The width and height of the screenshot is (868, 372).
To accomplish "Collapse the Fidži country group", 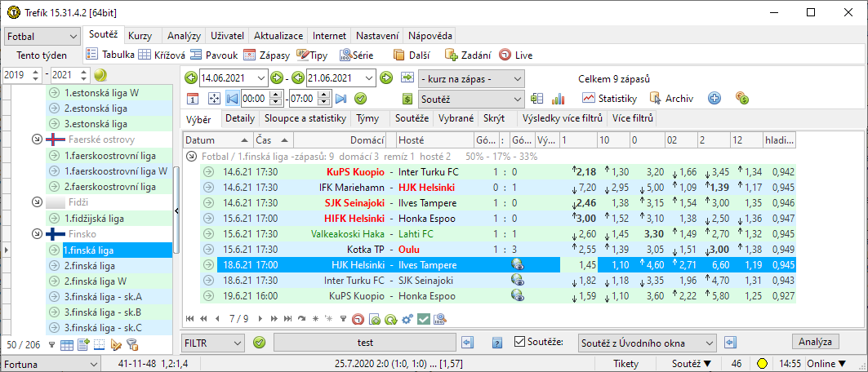I will click(x=37, y=202).
